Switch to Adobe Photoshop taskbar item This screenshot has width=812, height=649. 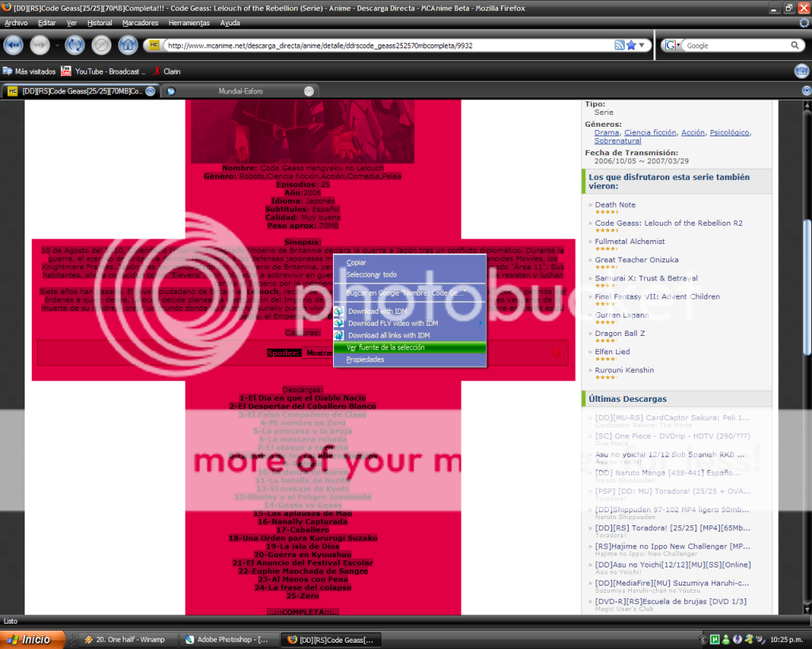click(x=228, y=639)
